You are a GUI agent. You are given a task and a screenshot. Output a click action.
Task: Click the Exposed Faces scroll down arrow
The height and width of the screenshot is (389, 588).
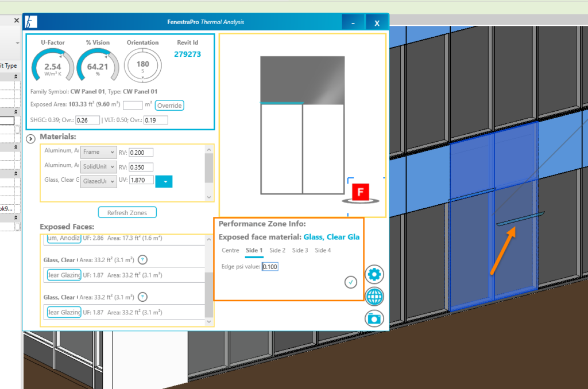pos(209,321)
